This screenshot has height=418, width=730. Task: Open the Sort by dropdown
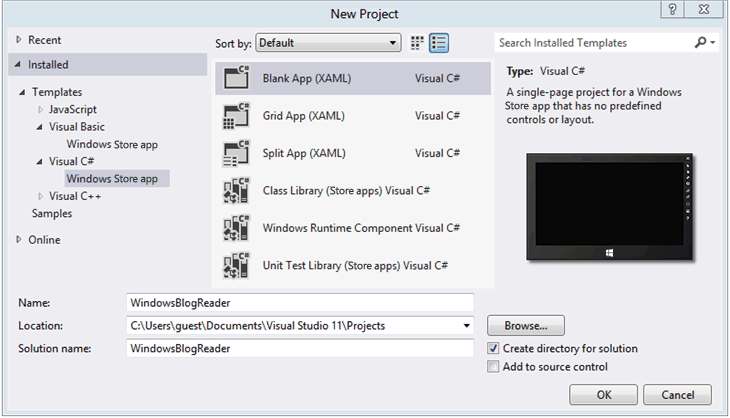point(393,43)
